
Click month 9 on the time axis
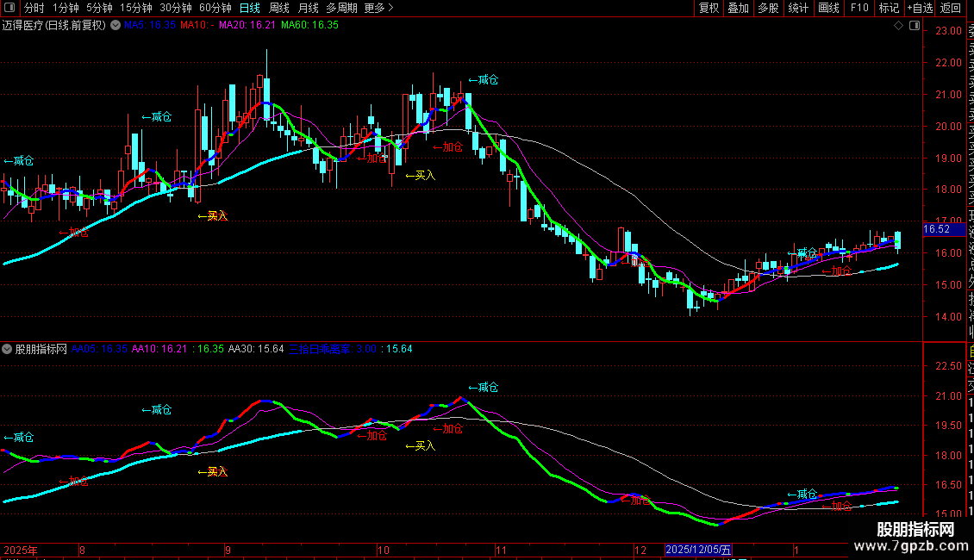coord(228,550)
